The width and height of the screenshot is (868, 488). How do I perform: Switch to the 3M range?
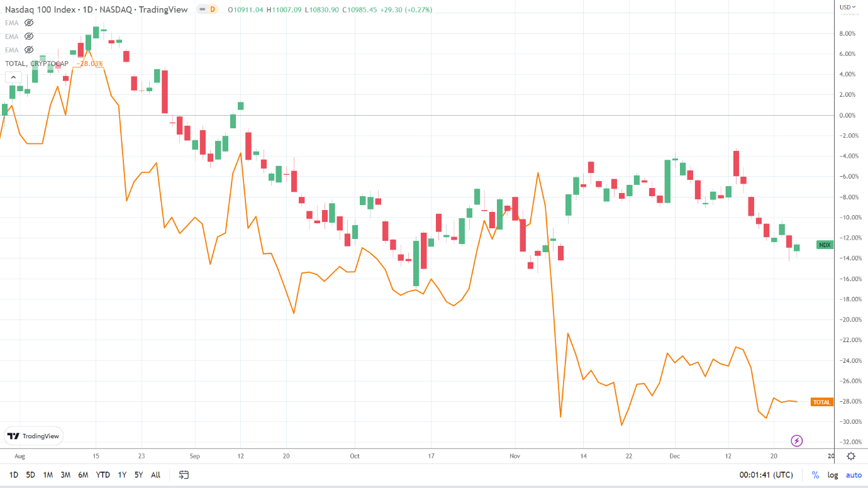[65, 475]
